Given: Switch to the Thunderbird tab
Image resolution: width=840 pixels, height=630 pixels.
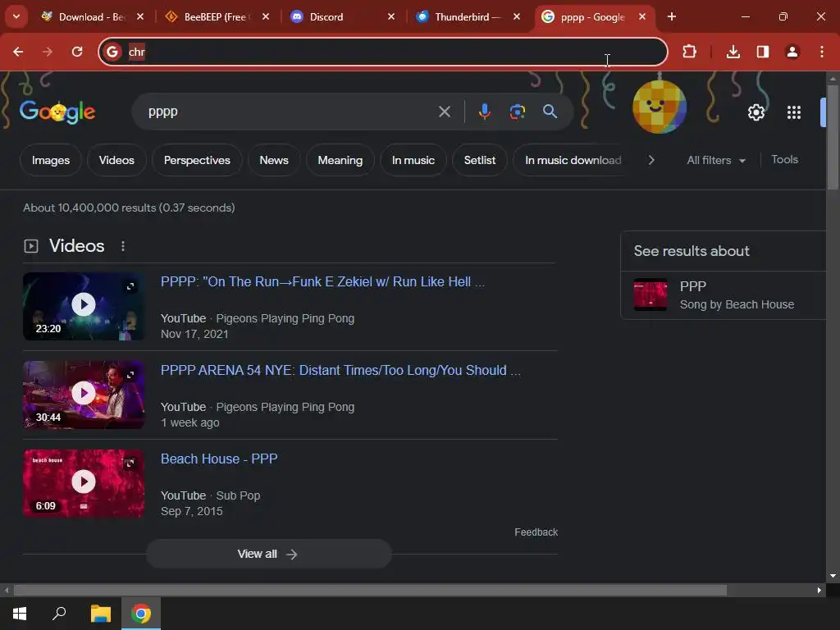Looking at the screenshot, I should coord(468,17).
